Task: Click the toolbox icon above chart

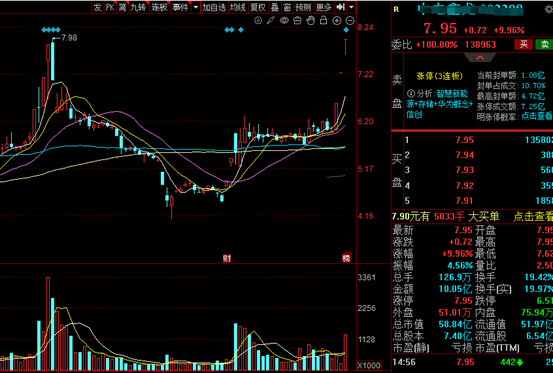Action: [x=297, y=20]
